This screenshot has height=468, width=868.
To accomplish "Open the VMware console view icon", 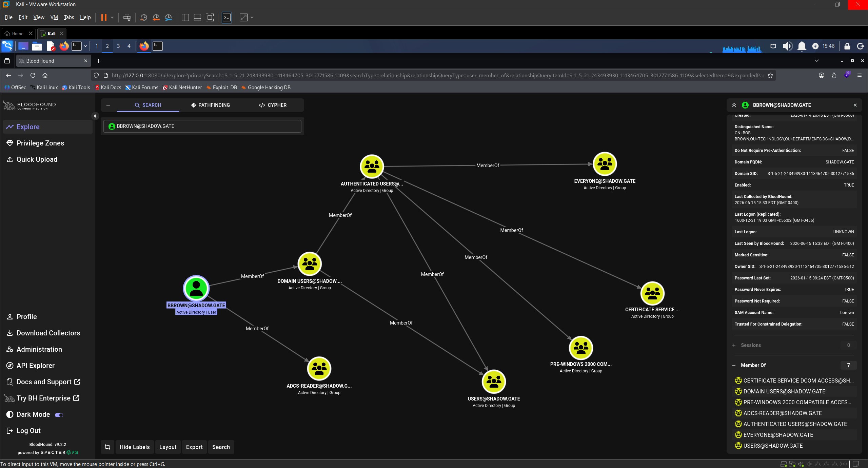I will click(x=226, y=18).
